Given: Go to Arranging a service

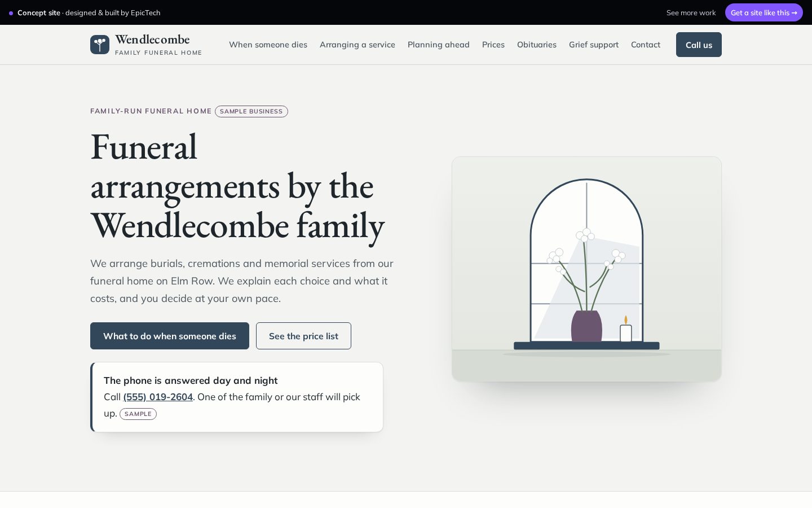Looking at the screenshot, I should coord(358,45).
